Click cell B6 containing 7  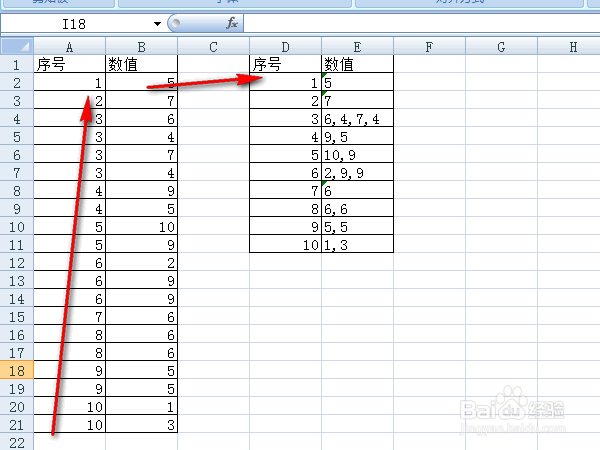click(x=142, y=154)
